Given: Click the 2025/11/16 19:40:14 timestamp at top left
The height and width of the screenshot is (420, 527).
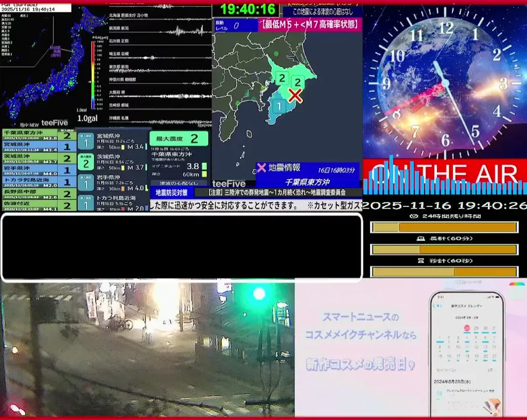Looking at the screenshot, I should [x=28, y=9].
